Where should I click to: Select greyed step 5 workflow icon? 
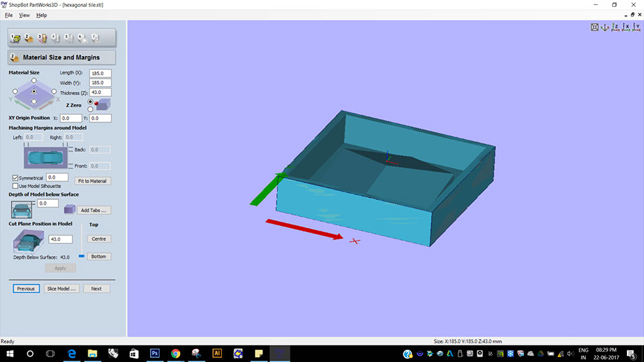[69, 38]
